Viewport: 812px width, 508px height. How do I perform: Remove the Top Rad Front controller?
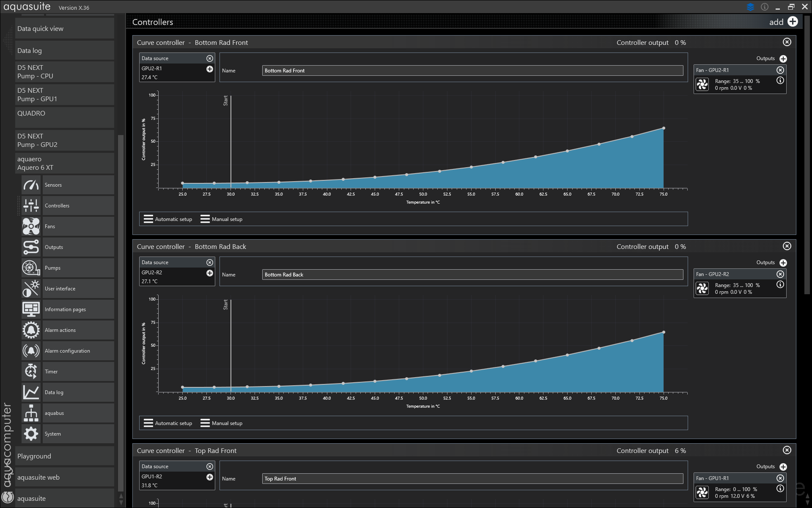[x=787, y=450]
